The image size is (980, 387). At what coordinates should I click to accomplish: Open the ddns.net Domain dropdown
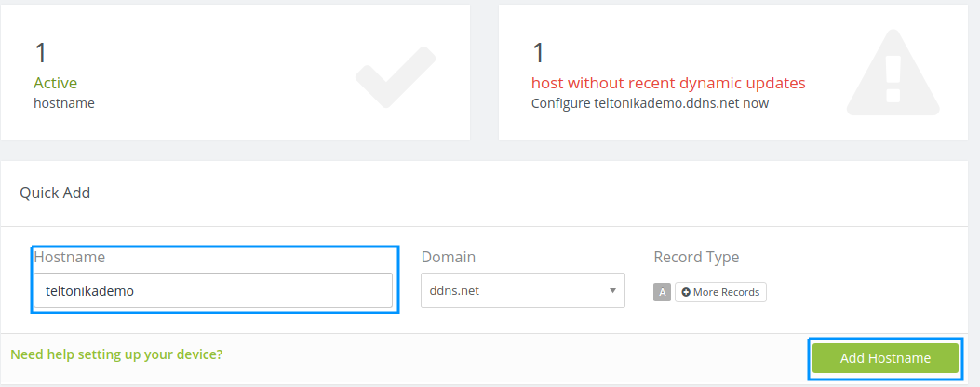point(522,290)
